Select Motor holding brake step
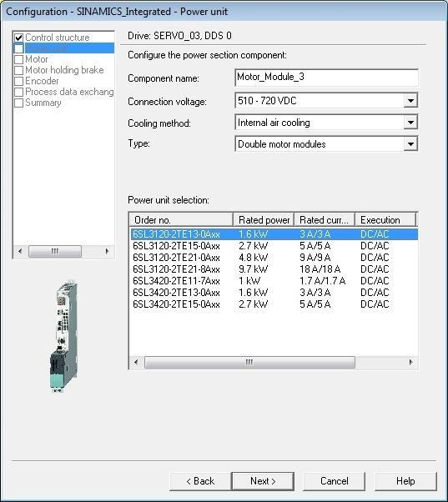448x502 pixels. click(x=64, y=70)
